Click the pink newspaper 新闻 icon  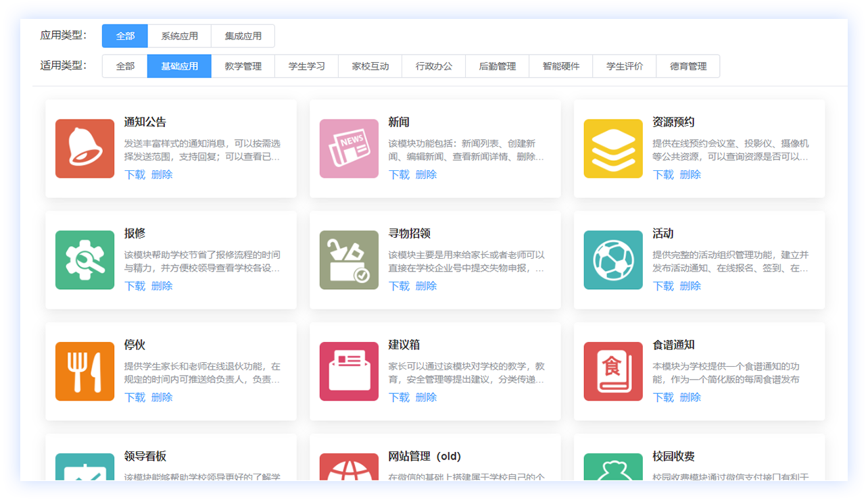349,149
